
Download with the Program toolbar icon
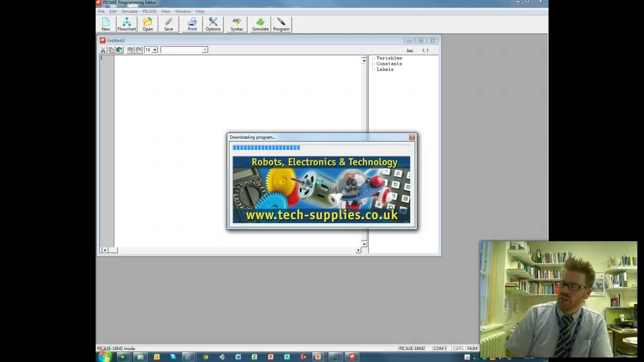tap(281, 24)
